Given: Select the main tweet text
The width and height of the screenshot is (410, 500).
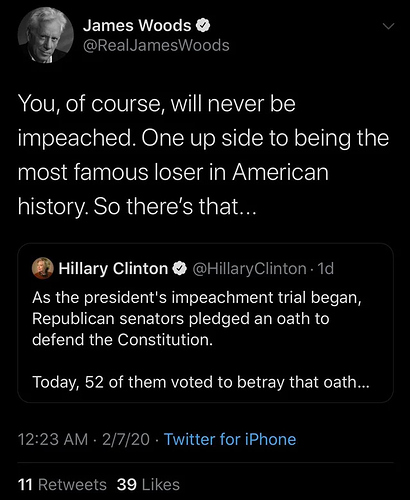Looking at the screenshot, I should tap(203, 155).
